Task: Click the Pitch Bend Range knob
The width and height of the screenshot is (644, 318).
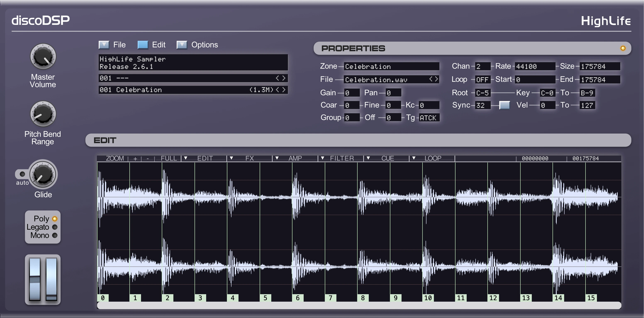Action: pyautogui.click(x=43, y=114)
